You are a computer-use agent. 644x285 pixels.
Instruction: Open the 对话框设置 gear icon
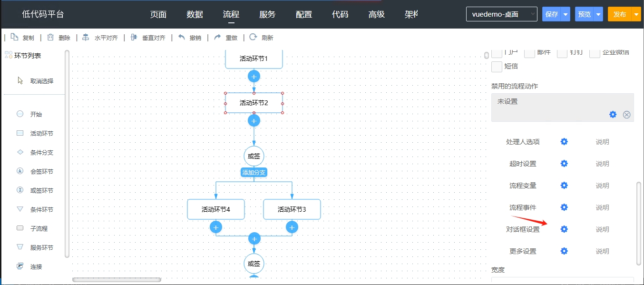point(564,229)
